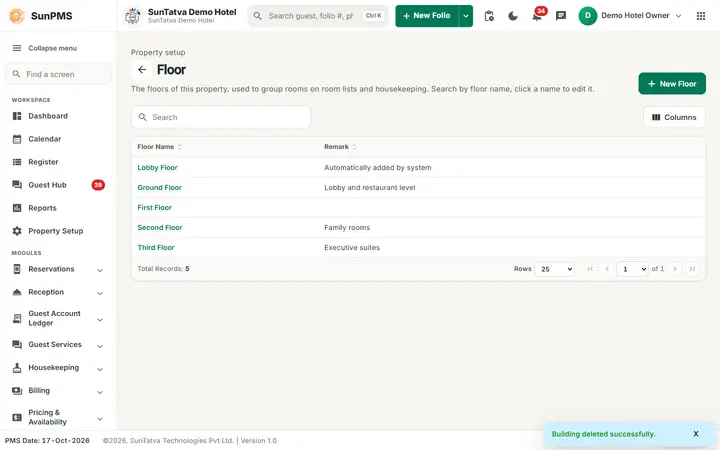720x450 pixels.
Task: Click 'Executive suites' remark text
Action: pyautogui.click(x=352, y=248)
